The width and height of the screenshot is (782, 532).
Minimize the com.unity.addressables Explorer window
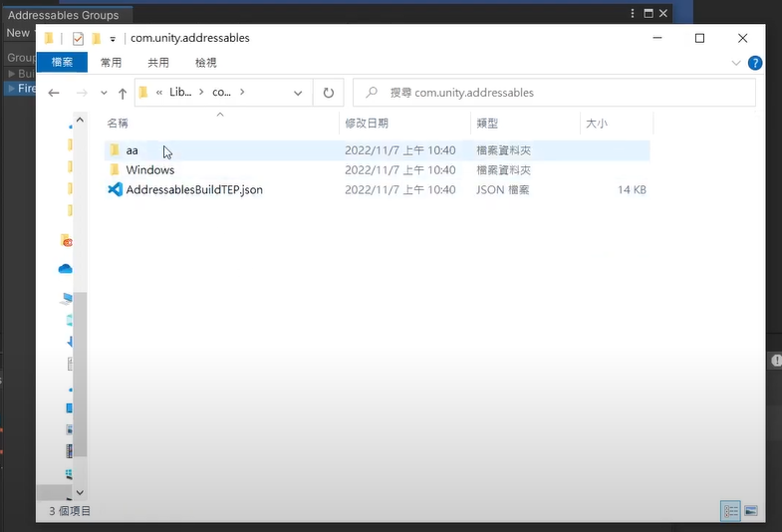[x=657, y=38]
